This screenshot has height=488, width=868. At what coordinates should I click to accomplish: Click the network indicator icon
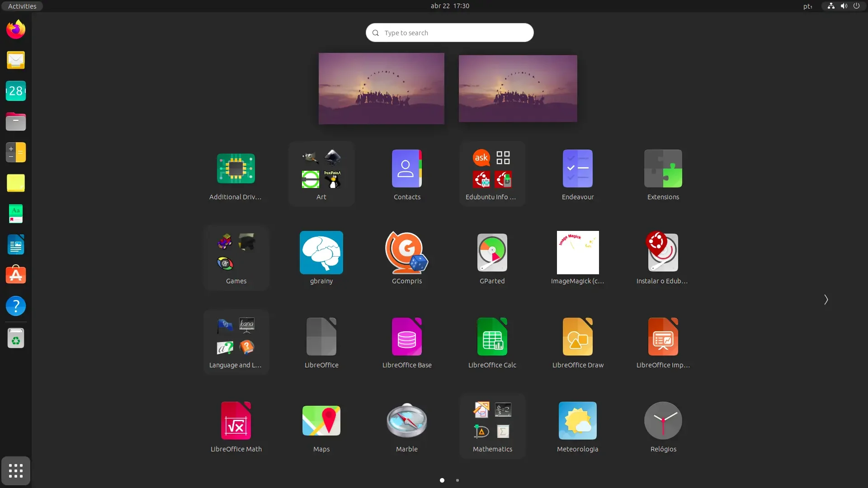(x=831, y=6)
